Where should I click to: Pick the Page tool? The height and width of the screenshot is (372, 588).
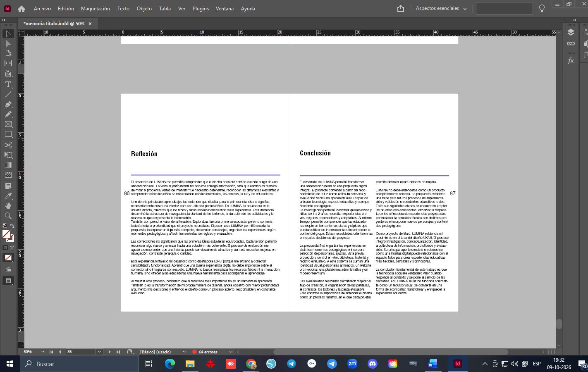coord(8,53)
